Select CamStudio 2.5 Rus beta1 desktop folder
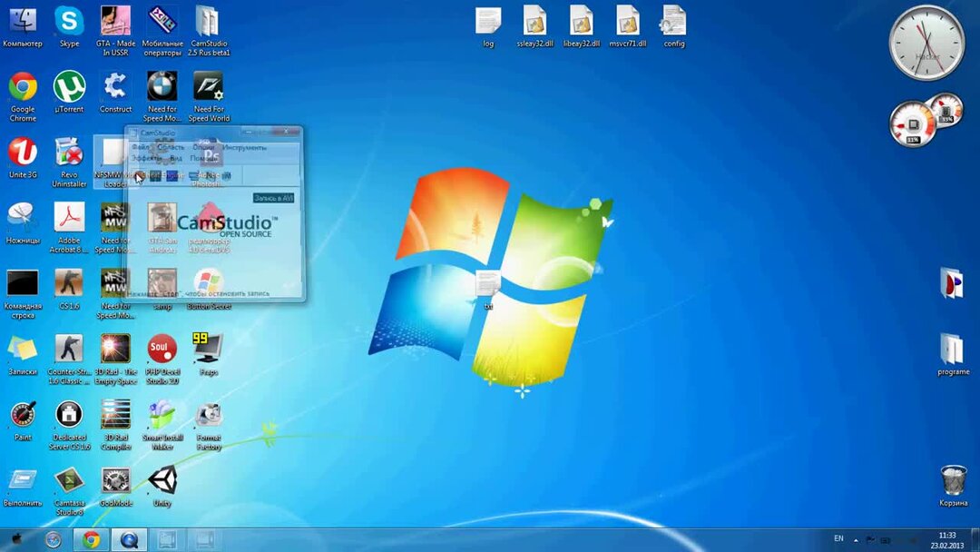980x552 pixels. tap(209, 30)
